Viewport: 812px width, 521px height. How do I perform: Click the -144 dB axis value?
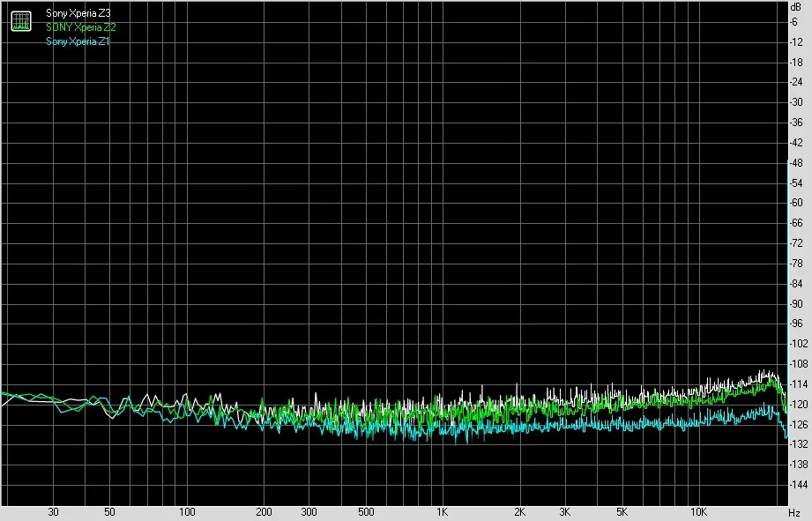798,484
